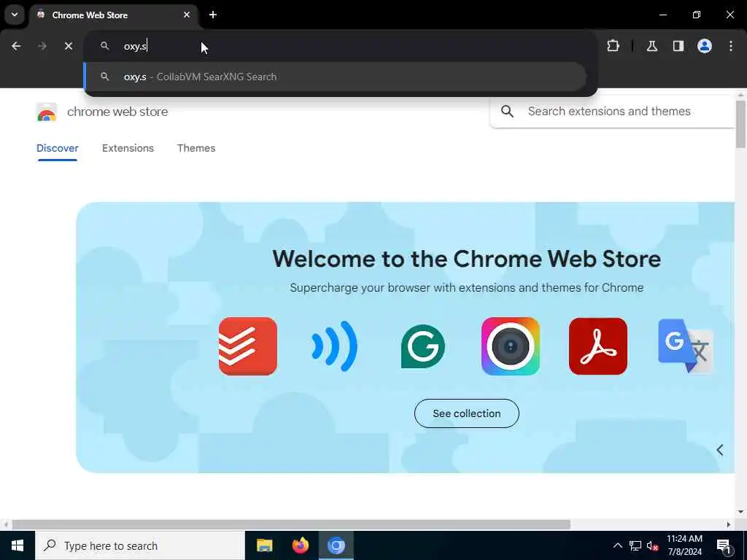Screen dimensions: 747x560
Task: Click the Welcome to the Chrome Web Store heading
Action: coord(466,259)
